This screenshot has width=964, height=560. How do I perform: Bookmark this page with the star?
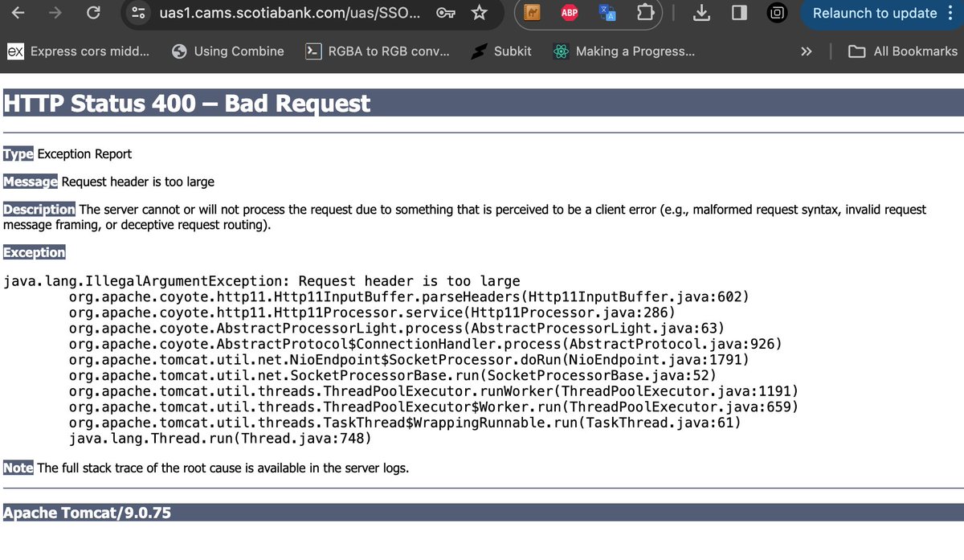coord(480,12)
